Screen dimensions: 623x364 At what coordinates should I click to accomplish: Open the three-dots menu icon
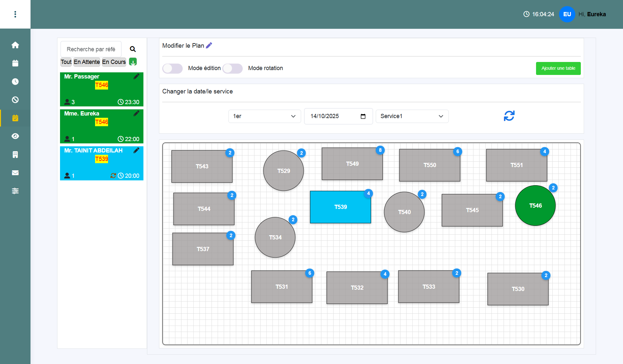tap(15, 14)
